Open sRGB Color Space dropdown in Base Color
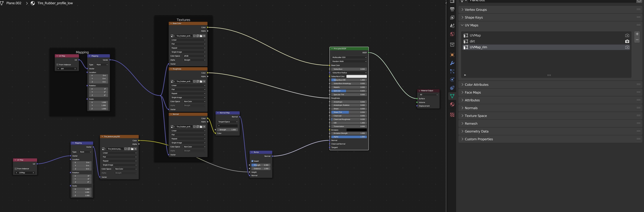Image resolution: width=644 pixels, height=212 pixels. click(x=194, y=56)
